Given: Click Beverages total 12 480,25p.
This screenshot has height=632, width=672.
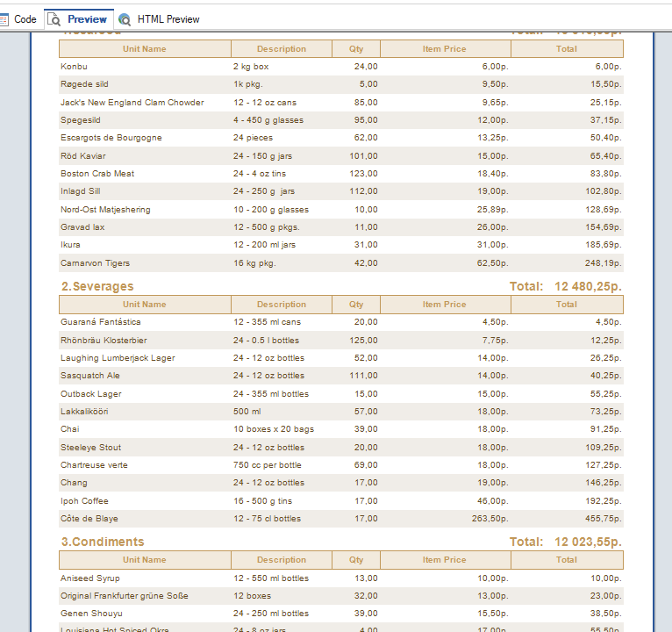Looking at the screenshot, I should coord(588,286).
